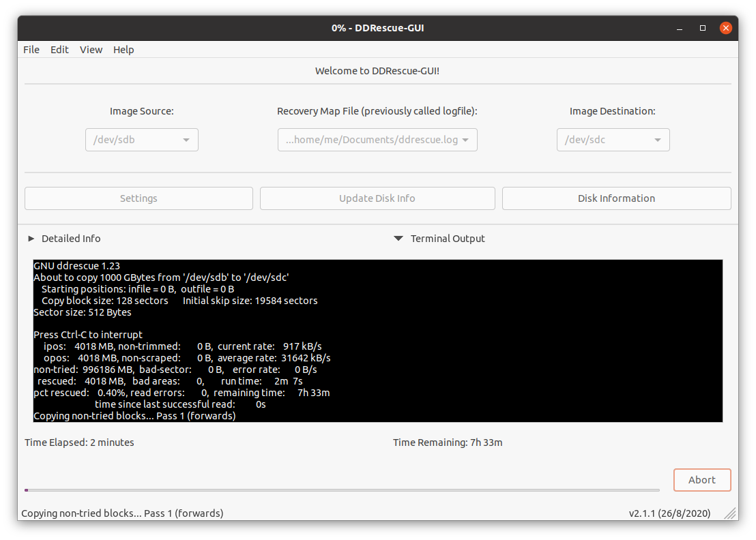This screenshot has height=540, width=756.
Task: Close the DDRescue-GUI window
Action: coord(725,28)
